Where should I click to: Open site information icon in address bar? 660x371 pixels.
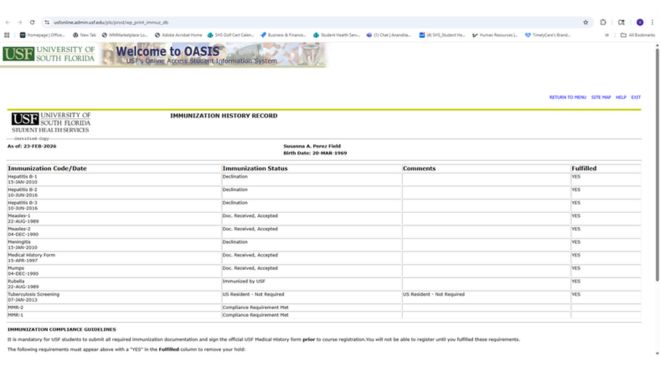tap(47, 22)
